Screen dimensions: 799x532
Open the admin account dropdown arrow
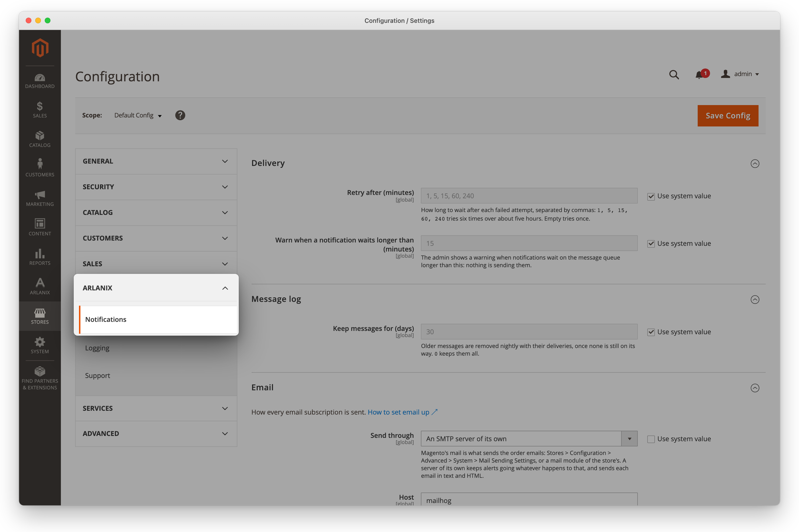pos(756,74)
